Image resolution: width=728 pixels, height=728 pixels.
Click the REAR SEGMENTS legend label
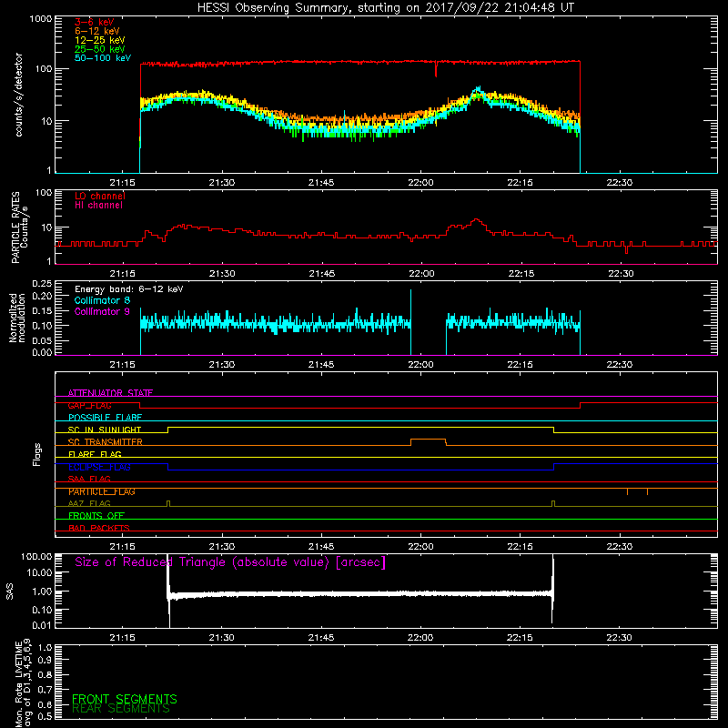tap(121, 709)
